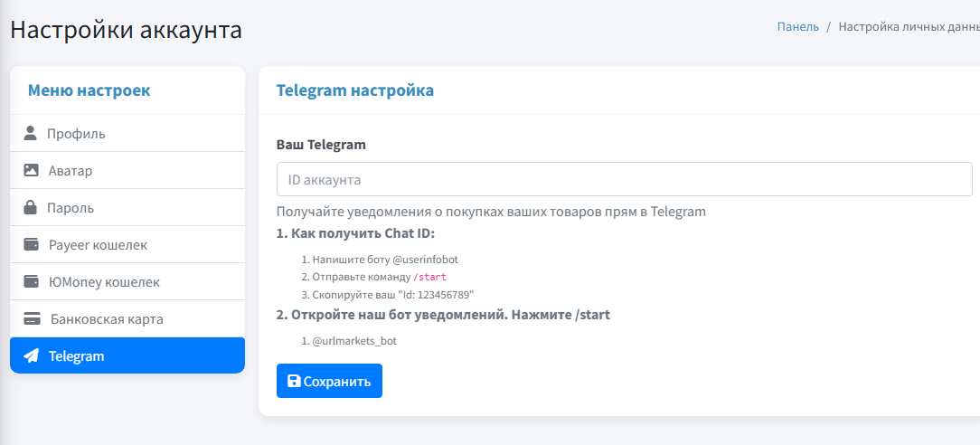The image size is (980, 445).
Task: Select the active Telegram menu label
Action: pyautogui.click(x=77, y=356)
